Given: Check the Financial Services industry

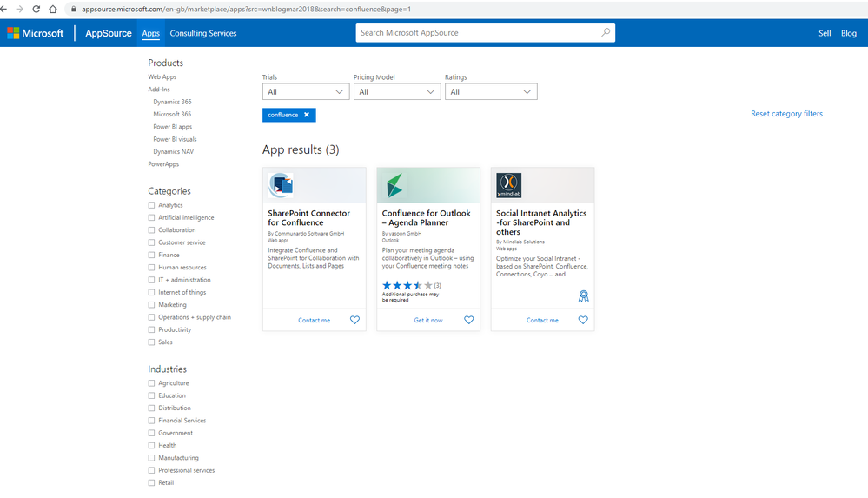Looking at the screenshot, I should tap(151, 421).
